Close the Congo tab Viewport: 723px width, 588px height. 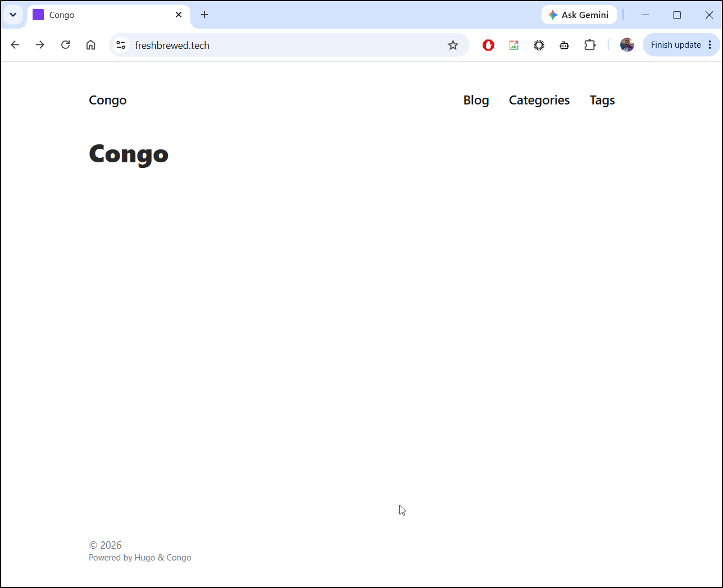[x=179, y=15]
